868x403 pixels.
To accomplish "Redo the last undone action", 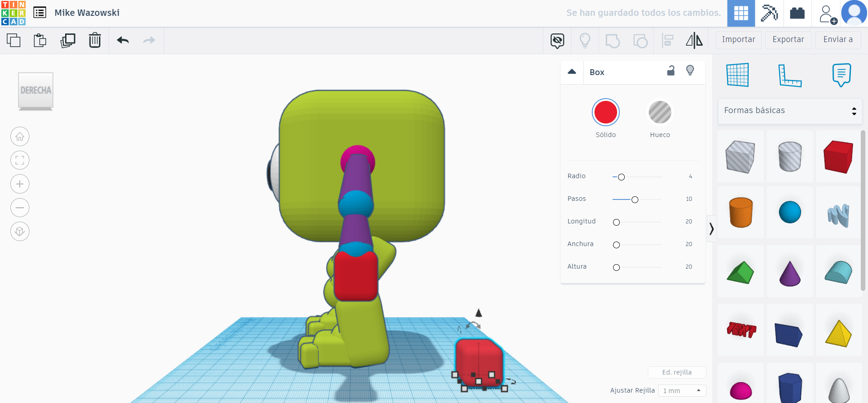I will [149, 40].
